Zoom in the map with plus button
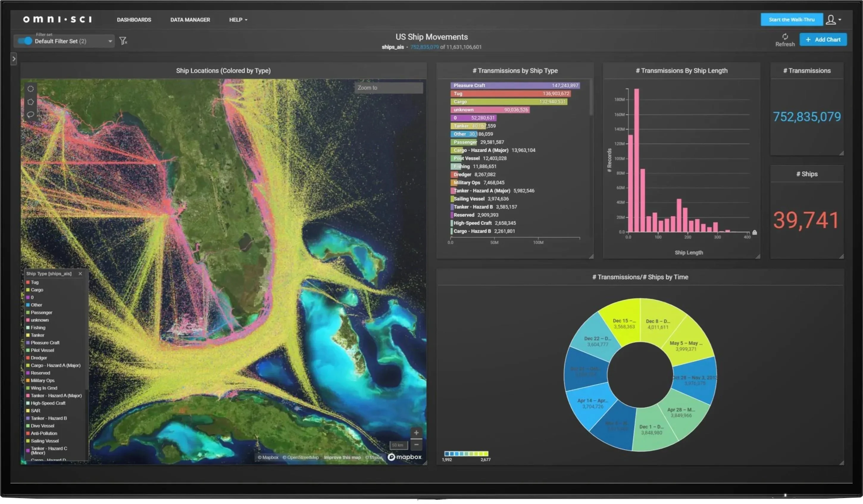Image resolution: width=863 pixels, height=504 pixels. coord(416,433)
